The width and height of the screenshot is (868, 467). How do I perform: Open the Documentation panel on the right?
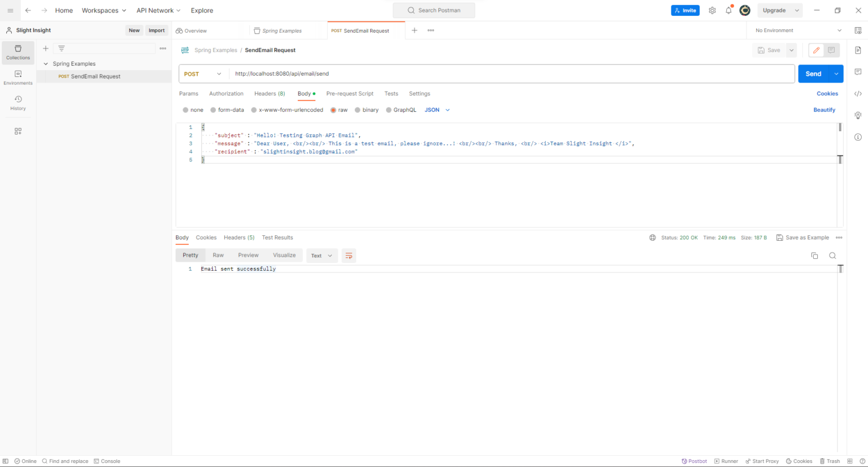(858, 50)
